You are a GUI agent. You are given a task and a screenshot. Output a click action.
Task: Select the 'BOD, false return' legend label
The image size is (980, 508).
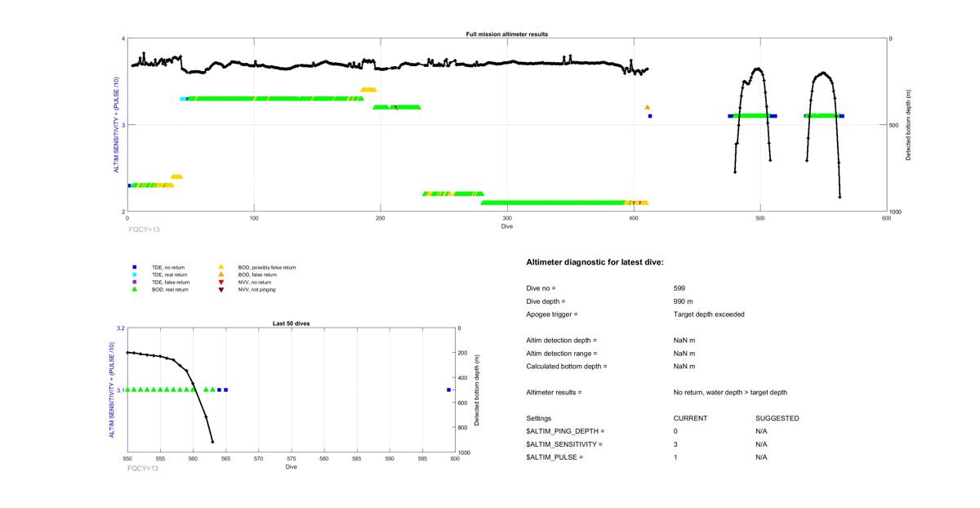click(x=258, y=274)
